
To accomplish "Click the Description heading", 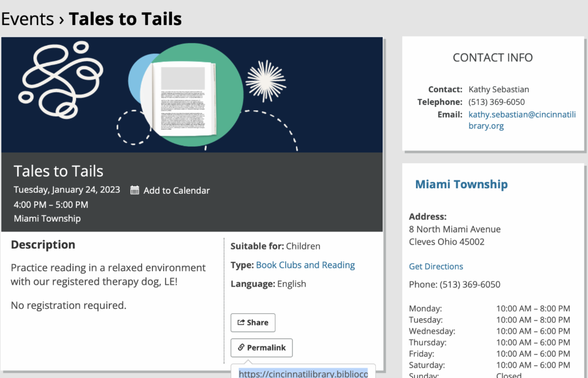I will click(43, 245).
